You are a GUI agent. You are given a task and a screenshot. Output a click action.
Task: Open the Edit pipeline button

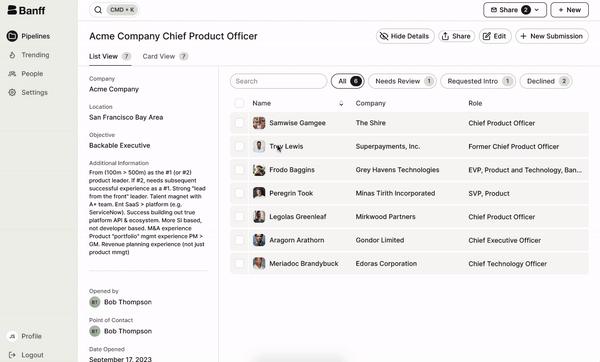coord(495,36)
